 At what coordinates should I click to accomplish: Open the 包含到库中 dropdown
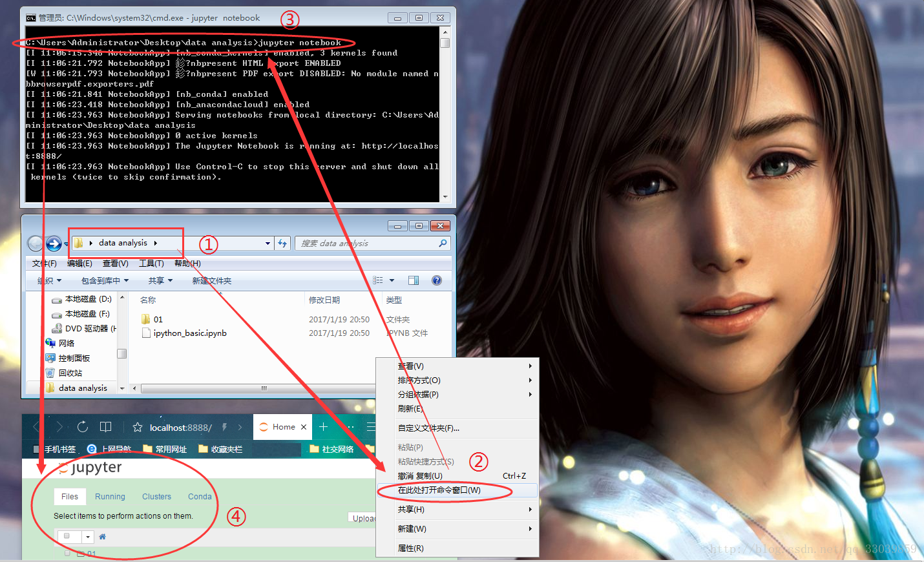click(105, 280)
